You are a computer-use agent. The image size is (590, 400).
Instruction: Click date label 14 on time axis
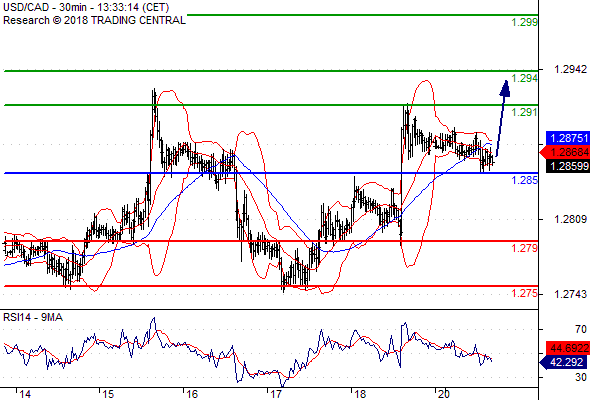coord(25,394)
